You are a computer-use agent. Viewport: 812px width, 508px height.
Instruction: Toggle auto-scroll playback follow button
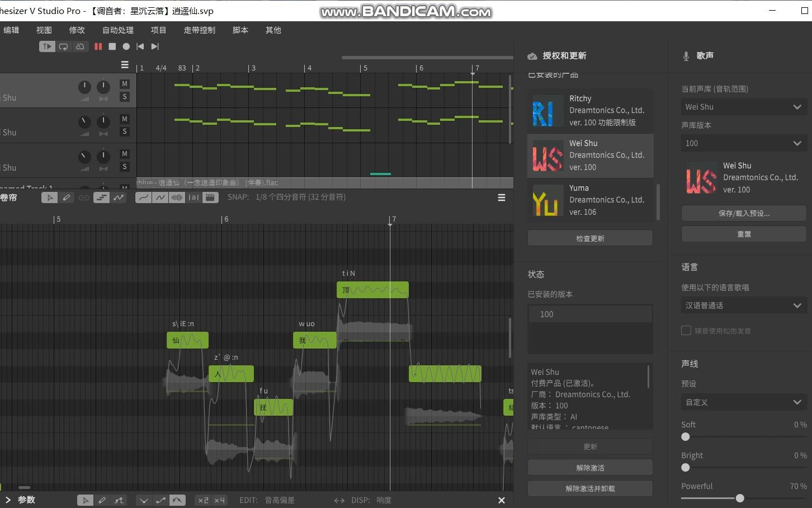pos(47,46)
